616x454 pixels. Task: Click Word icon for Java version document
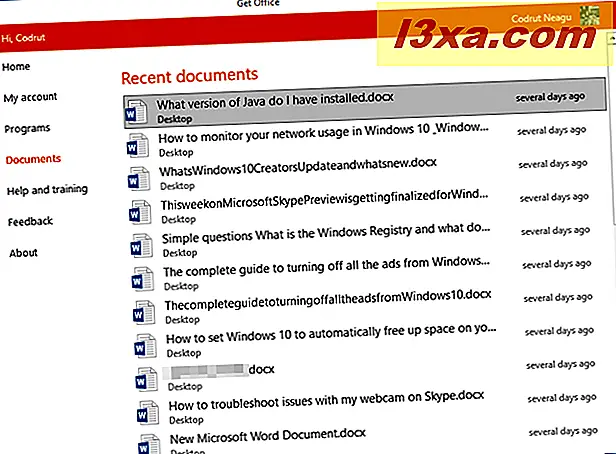point(136,112)
